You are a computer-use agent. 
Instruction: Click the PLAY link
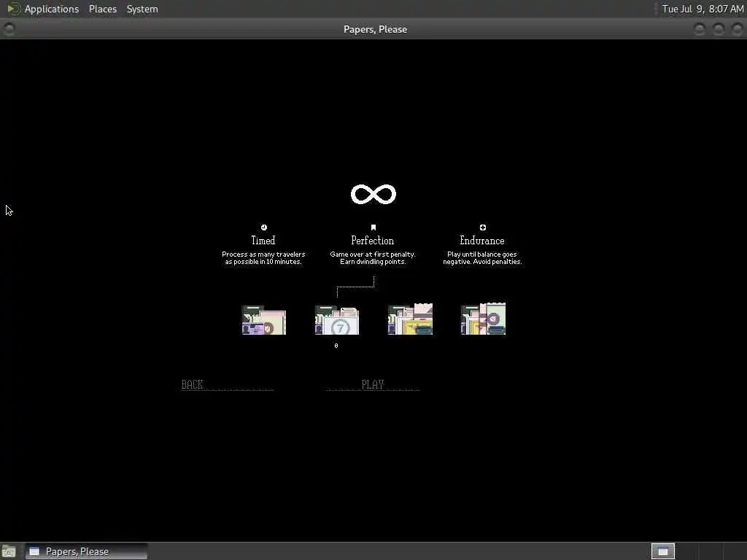tap(373, 384)
